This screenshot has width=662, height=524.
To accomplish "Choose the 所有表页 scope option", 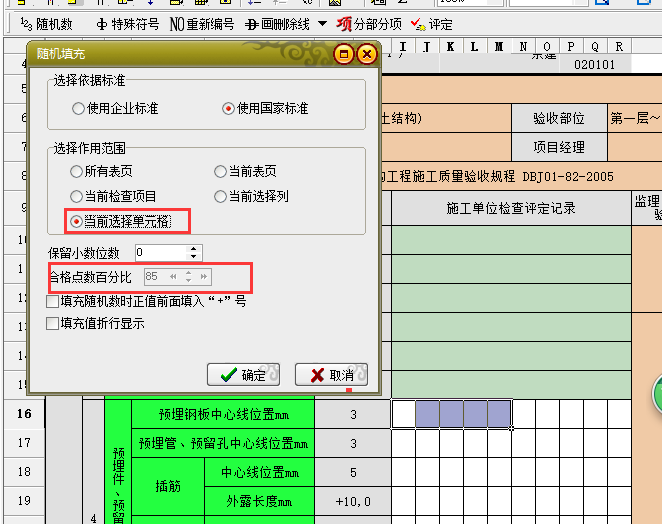I will (x=77, y=172).
